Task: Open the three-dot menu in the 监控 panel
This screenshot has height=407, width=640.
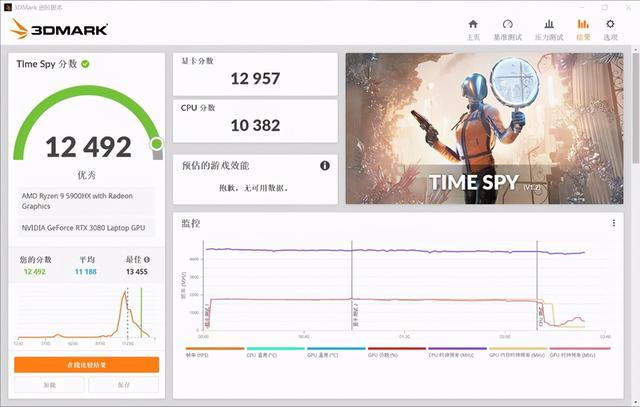Action: pos(613,223)
